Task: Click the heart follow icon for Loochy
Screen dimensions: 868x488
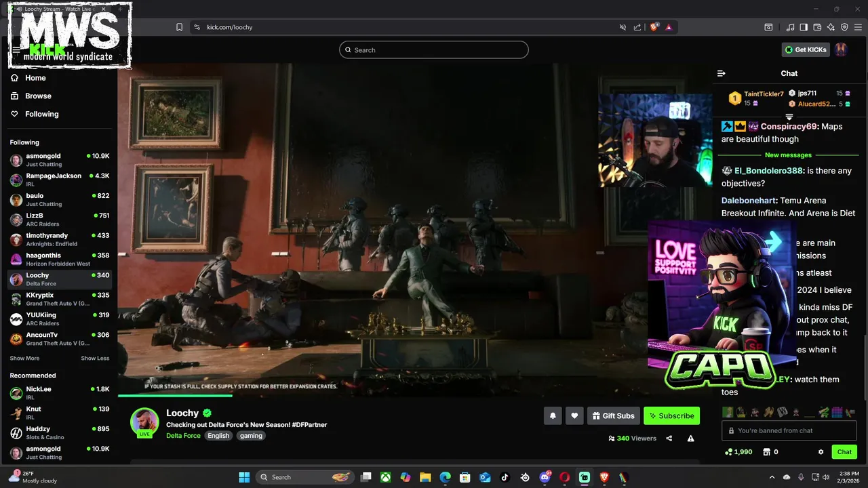Action: point(574,415)
